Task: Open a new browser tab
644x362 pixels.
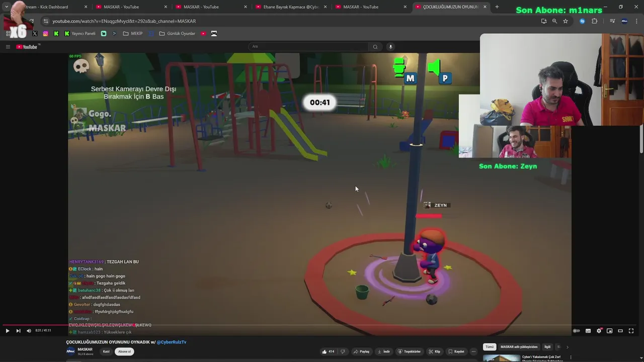Action: click(497, 7)
